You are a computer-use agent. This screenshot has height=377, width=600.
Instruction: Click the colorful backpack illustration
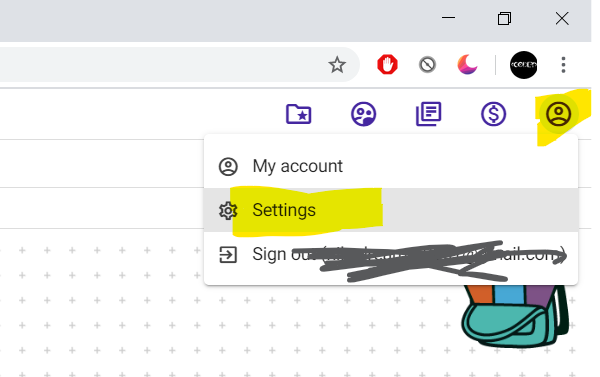tap(515, 316)
